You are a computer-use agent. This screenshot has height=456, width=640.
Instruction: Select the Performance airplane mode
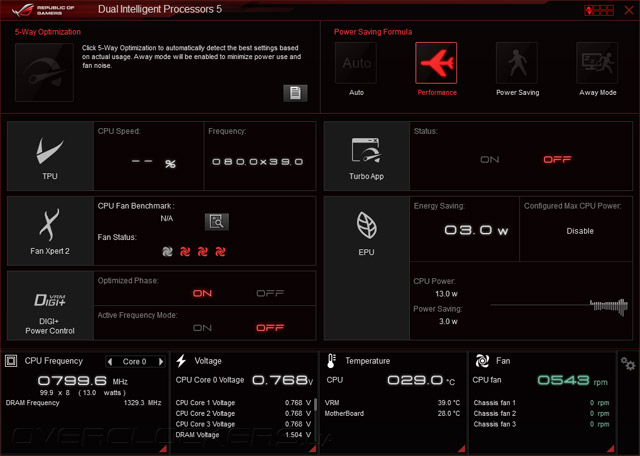point(436,63)
